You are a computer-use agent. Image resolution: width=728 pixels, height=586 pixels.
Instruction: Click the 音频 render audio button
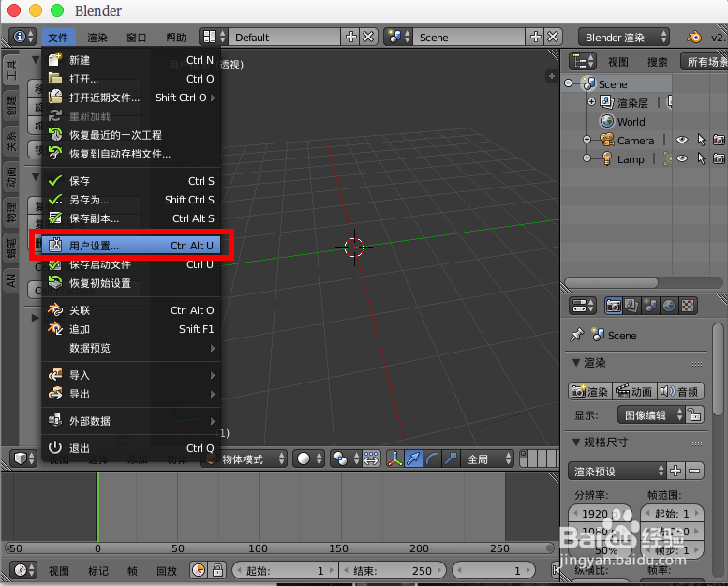[x=680, y=391]
